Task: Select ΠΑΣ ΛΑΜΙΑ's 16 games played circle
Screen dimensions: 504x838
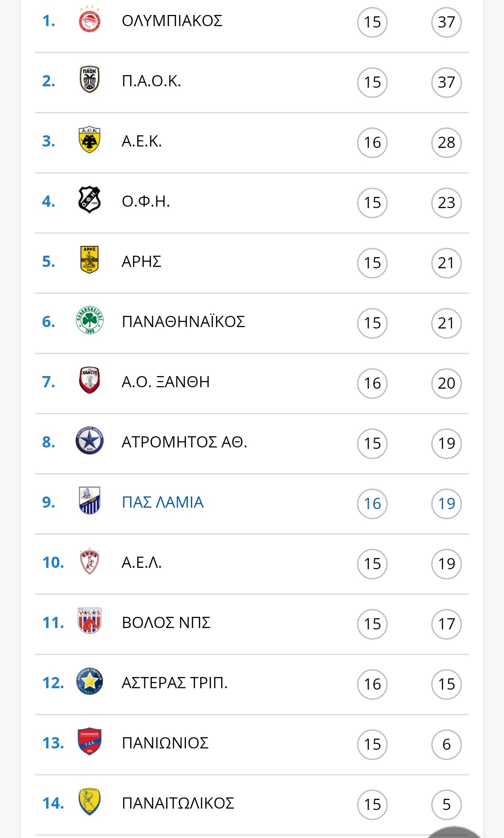Action: (372, 503)
